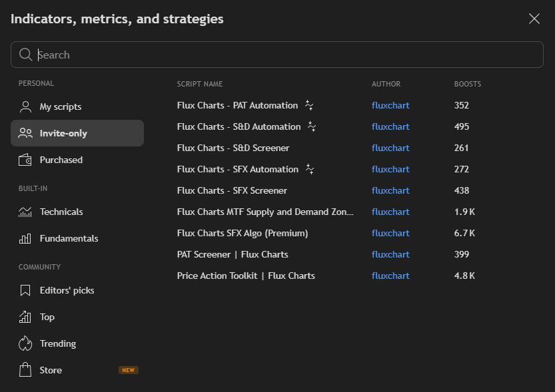Click strategy icon beside PAT Automation
Viewport: 555px width, 392px height.
[309, 105]
